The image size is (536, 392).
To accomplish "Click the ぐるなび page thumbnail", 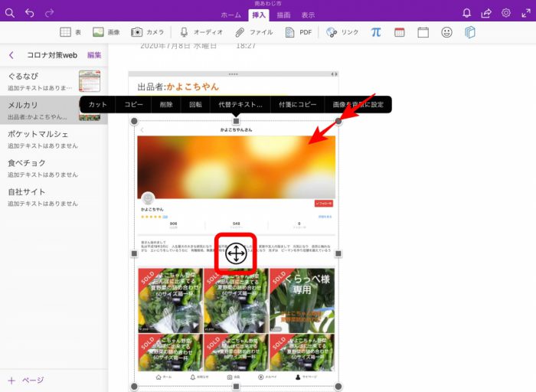I will (x=90, y=81).
